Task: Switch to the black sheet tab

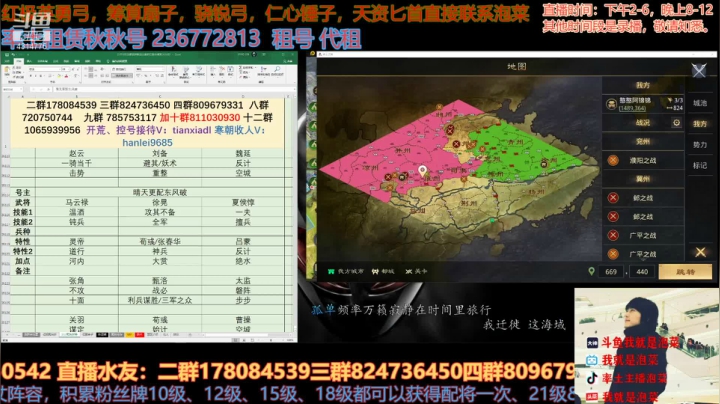Action: (102, 335)
